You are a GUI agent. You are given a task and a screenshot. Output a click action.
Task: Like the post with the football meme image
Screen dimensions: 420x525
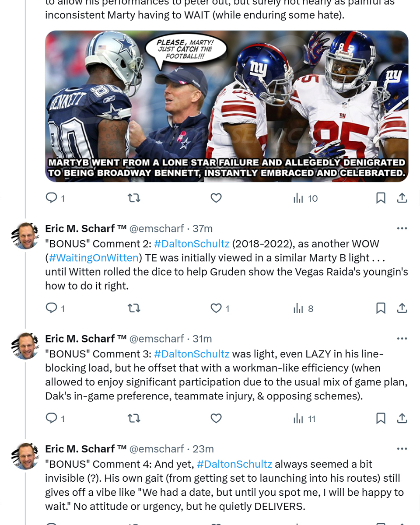pyautogui.click(x=216, y=198)
